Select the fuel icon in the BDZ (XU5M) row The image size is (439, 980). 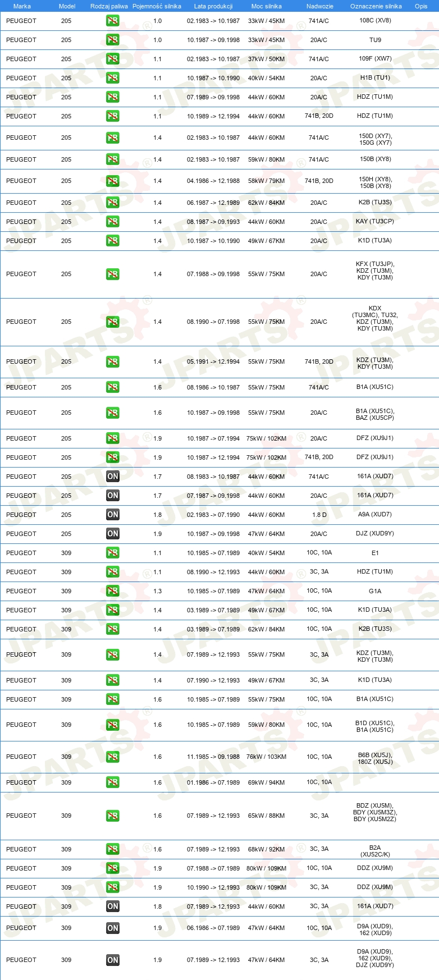point(113,816)
